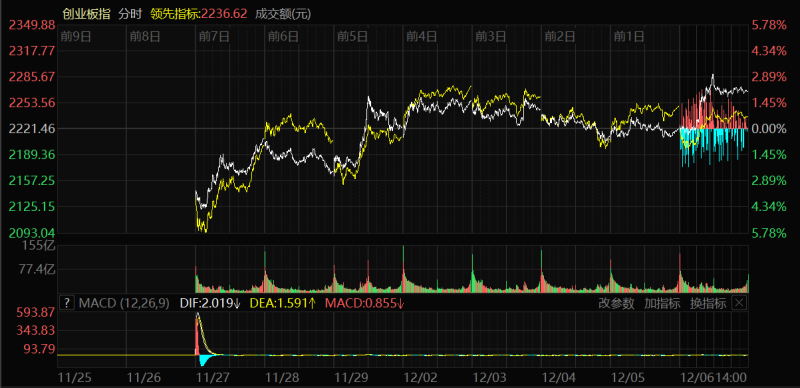Click the 2125.15 price axis label
This screenshot has width=800, height=388.
[32, 207]
